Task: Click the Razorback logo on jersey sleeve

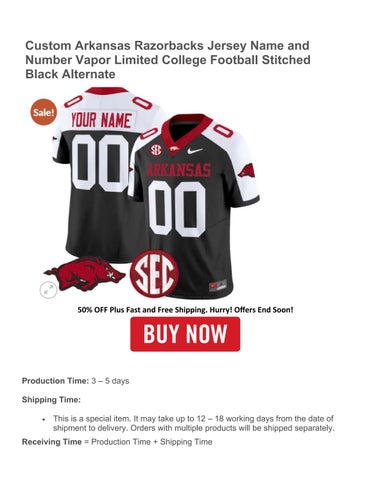Action: (x=247, y=171)
